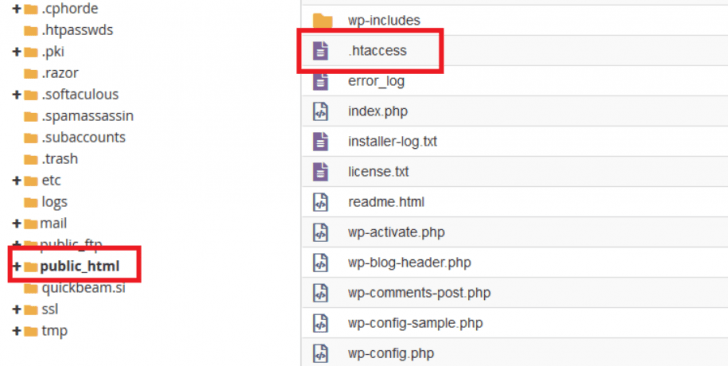Select the readme.html file name
The width and height of the screenshot is (728, 366).
pos(386,202)
